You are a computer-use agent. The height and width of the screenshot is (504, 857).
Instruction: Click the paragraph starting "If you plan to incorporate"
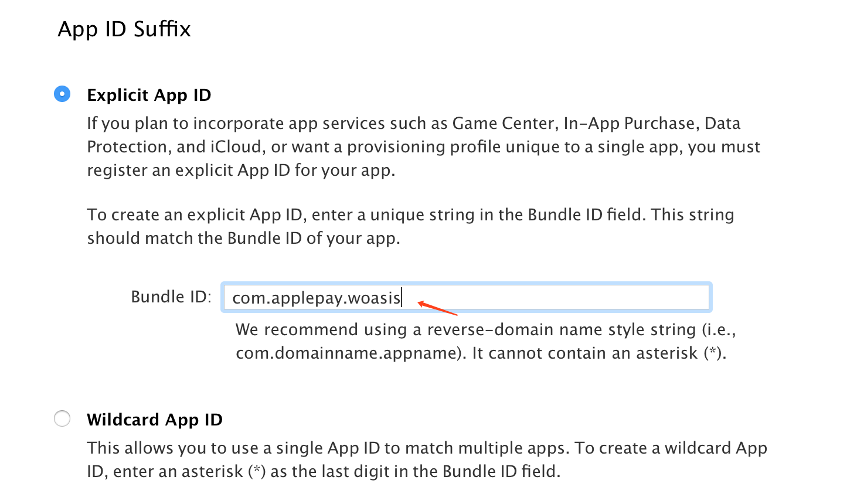tap(424, 147)
